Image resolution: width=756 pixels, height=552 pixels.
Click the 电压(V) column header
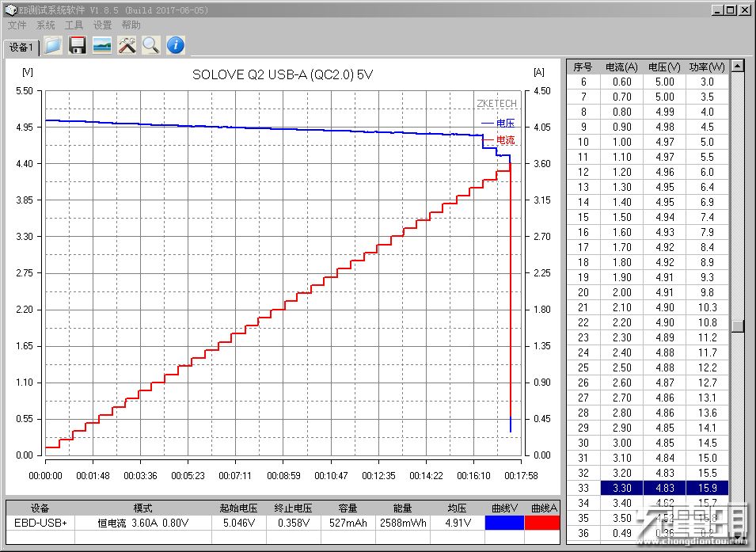pos(664,67)
